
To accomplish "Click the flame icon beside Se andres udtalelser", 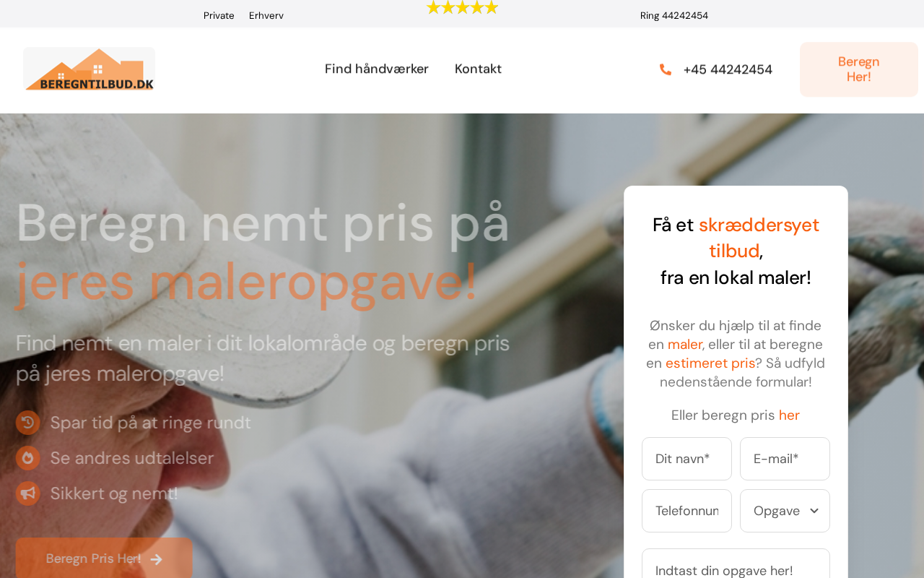I will point(28,458).
